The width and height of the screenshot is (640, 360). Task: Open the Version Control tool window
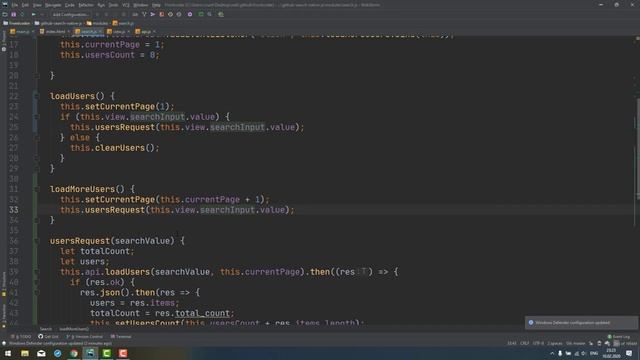pyautogui.click(x=84, y=337)
